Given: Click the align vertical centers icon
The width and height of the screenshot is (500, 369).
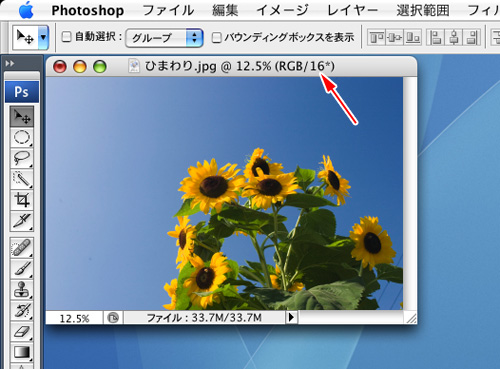Looking at the screenshot, I should 395,37.
